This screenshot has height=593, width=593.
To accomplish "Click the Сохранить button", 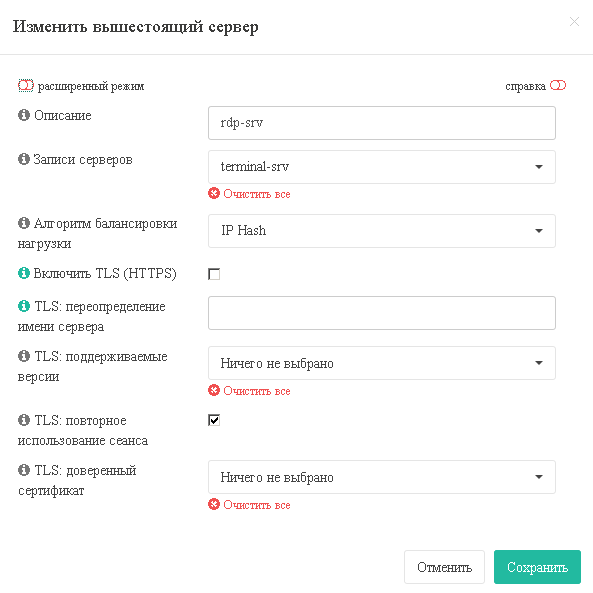I will point(537,567).
